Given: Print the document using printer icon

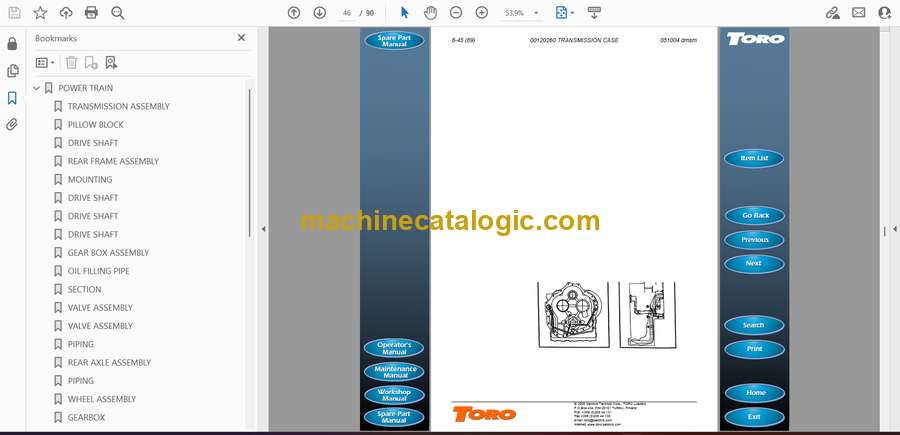Looking at the screenshot, I should click(91, 13).
